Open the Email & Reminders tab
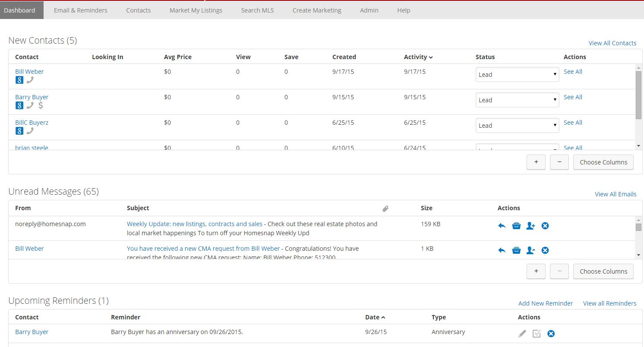This screenshot has height=347, width=644. [x=81, y=10]
